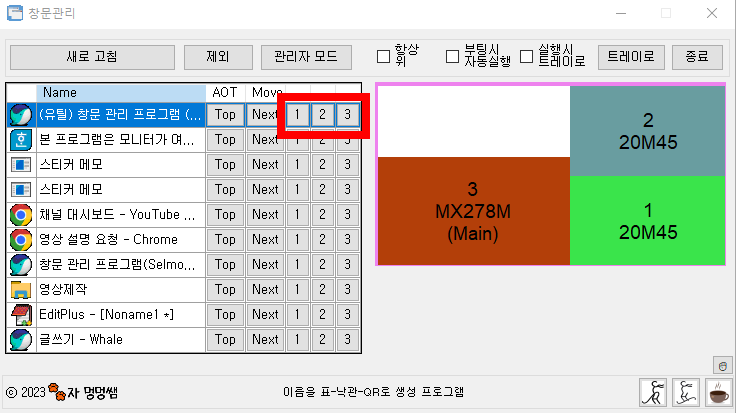Click Next for EditPlus - [Noname1 *]

pos(265,314)
